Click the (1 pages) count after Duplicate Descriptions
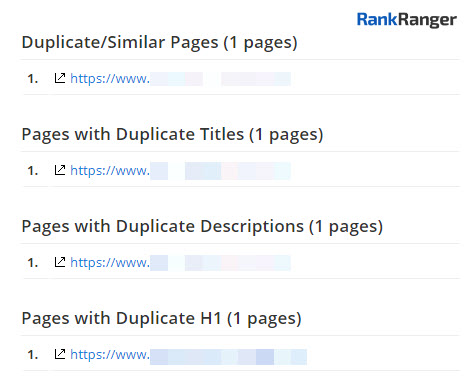This screenshot has width=464, height=380. click(x=346, y=227)
